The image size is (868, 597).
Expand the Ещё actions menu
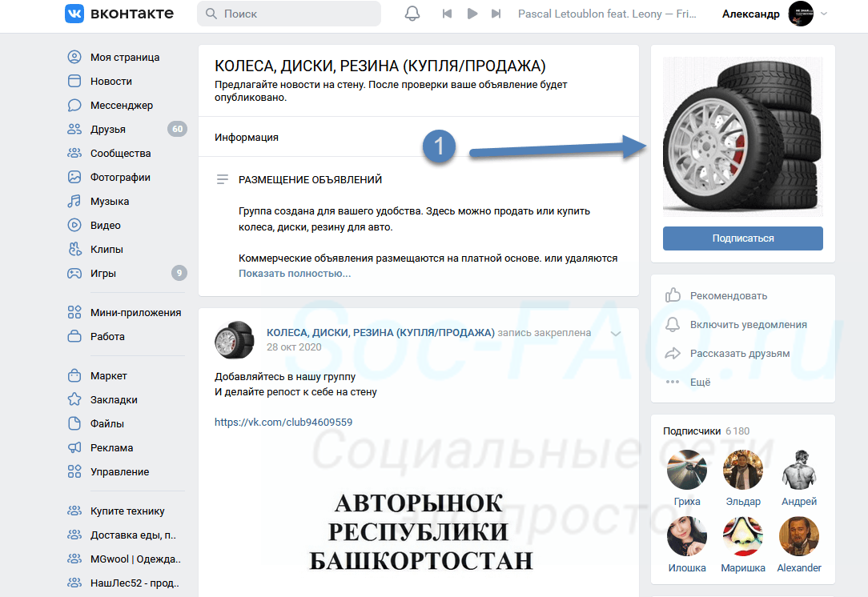coord(700,382)
